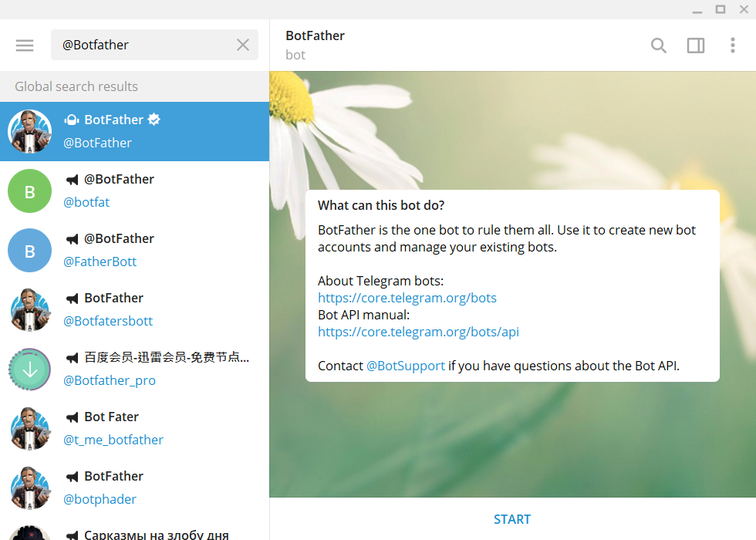The image size is (756, 540).
Task: Open the hamburger main menu
Action: 25,46
